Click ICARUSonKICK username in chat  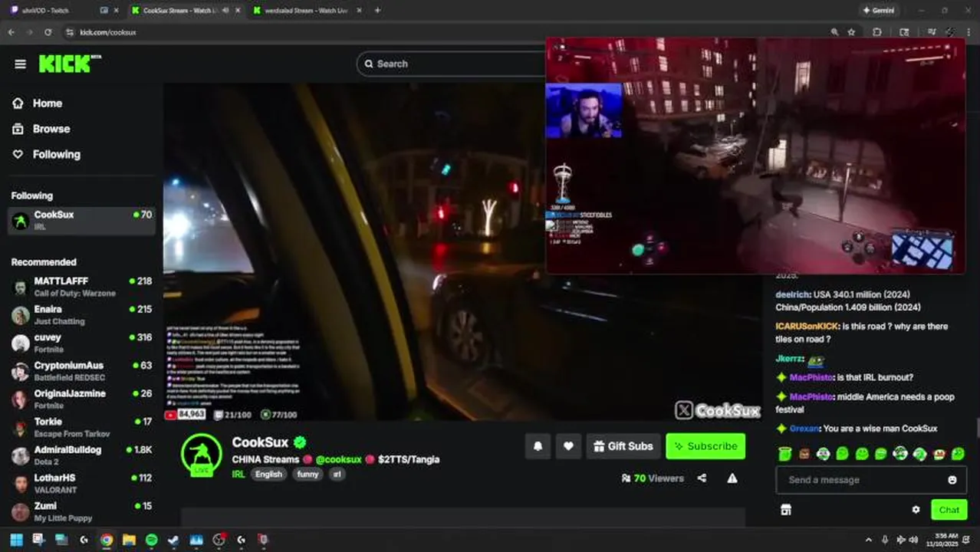click(x=806, y=327)
